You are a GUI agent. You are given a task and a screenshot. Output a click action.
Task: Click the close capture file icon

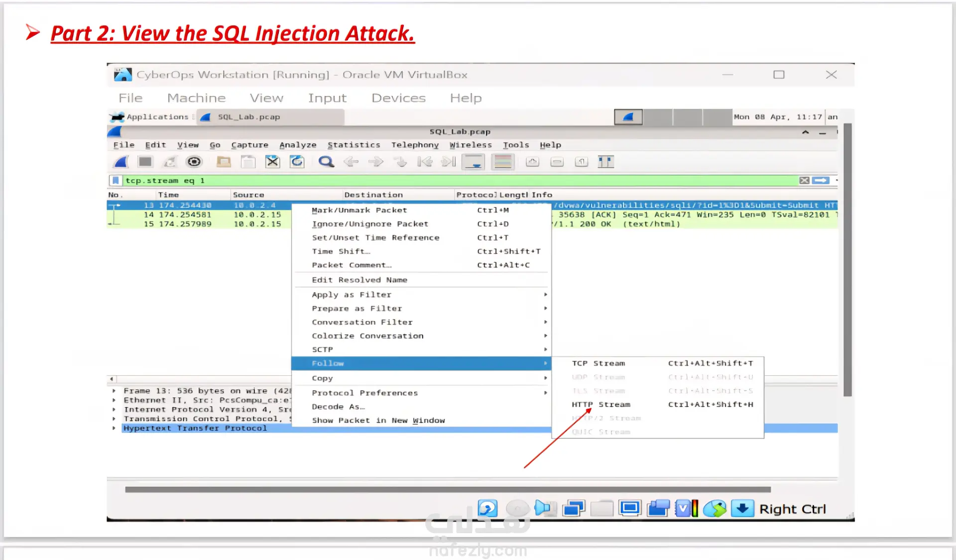pos(272,162)
